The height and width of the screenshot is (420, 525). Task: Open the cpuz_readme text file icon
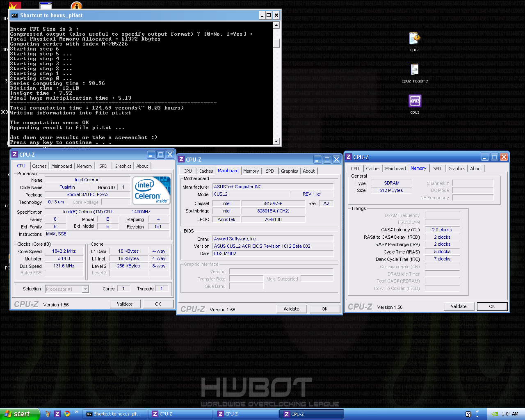tap(415, 69)
